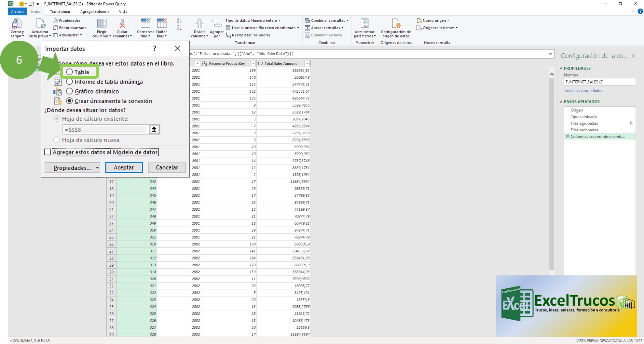Enable Agregar estos datos al Modelo checkbox

(48, 152)
